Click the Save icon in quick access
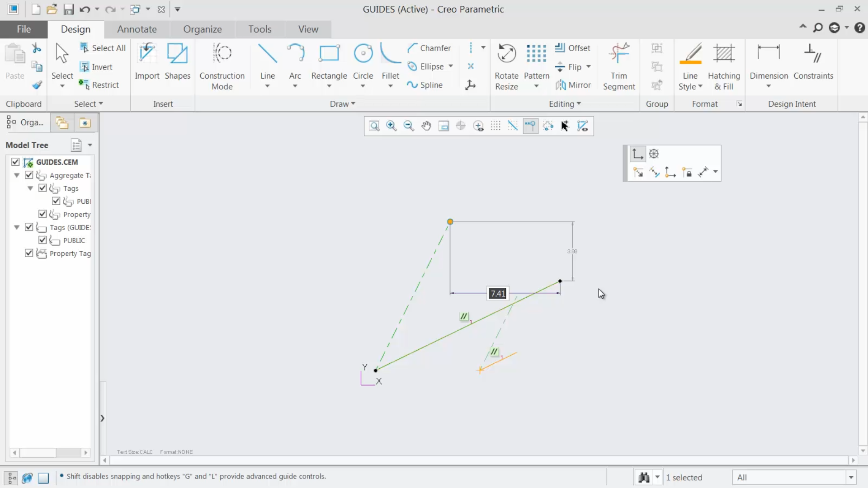This screenshot has width=868, height=488. [68, 9]
